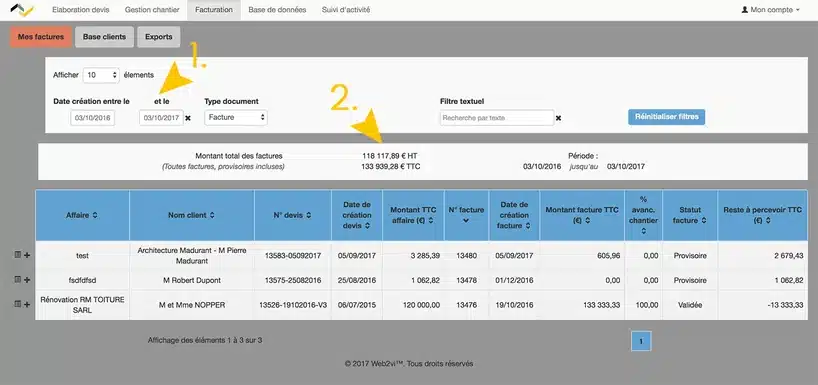
Task: Click the montant affaire 120 000,00
Action: (422, 305)
